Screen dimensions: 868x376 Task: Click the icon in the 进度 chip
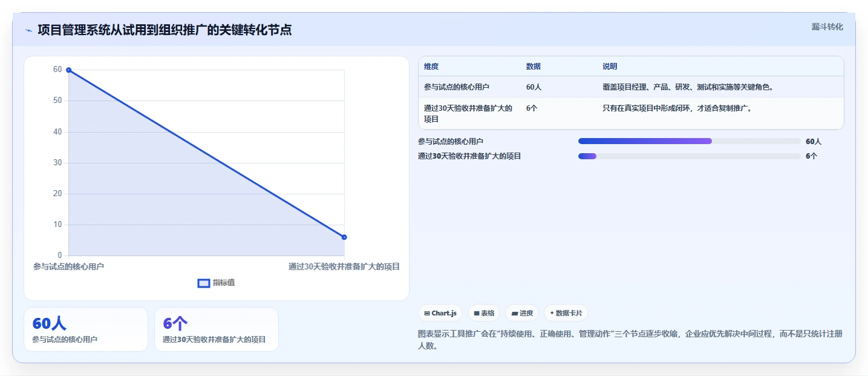point(514,314)
